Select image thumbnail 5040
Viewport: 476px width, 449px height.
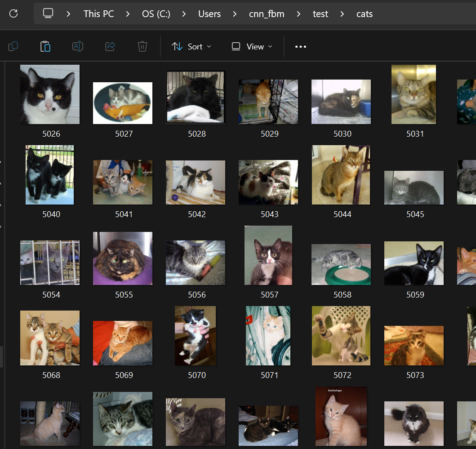(x=50, y=175)
